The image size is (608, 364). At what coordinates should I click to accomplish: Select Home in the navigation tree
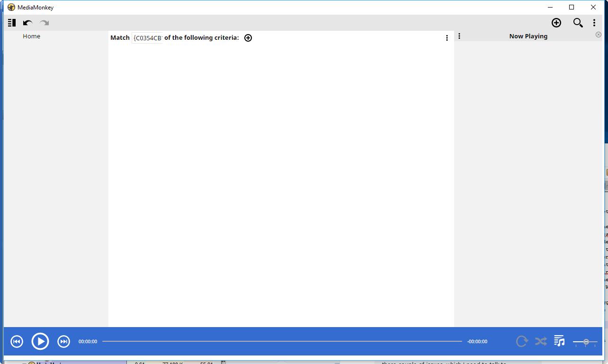(x=31, y=36)
